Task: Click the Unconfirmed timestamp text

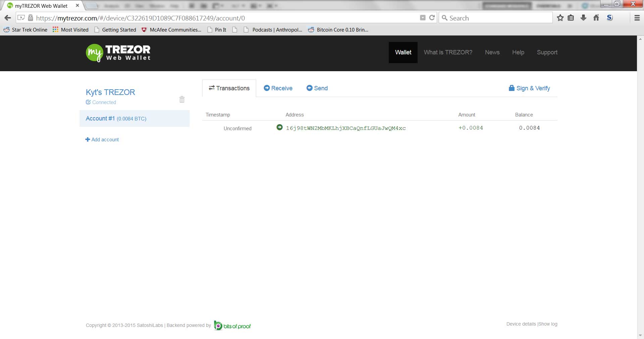Action: pyautogui.click(x=237, y=129)
